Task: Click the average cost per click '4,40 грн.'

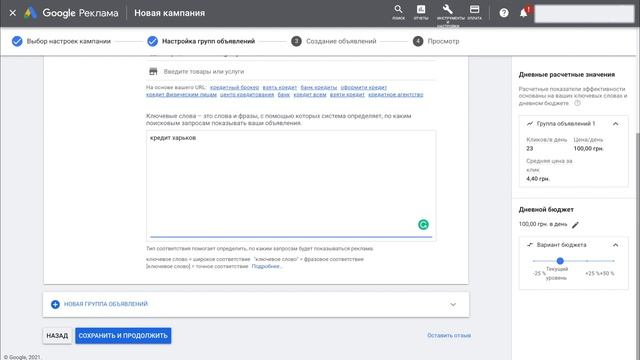Action: pyautogui.click(x=538, y=179)
